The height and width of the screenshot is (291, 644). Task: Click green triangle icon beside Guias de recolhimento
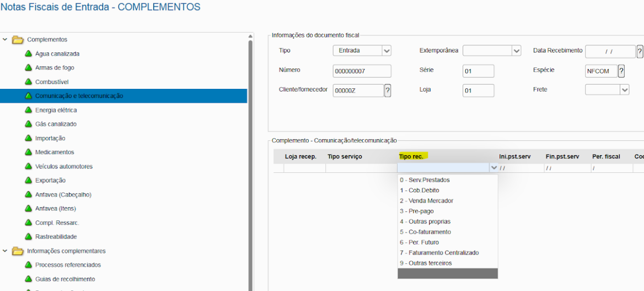28,279
